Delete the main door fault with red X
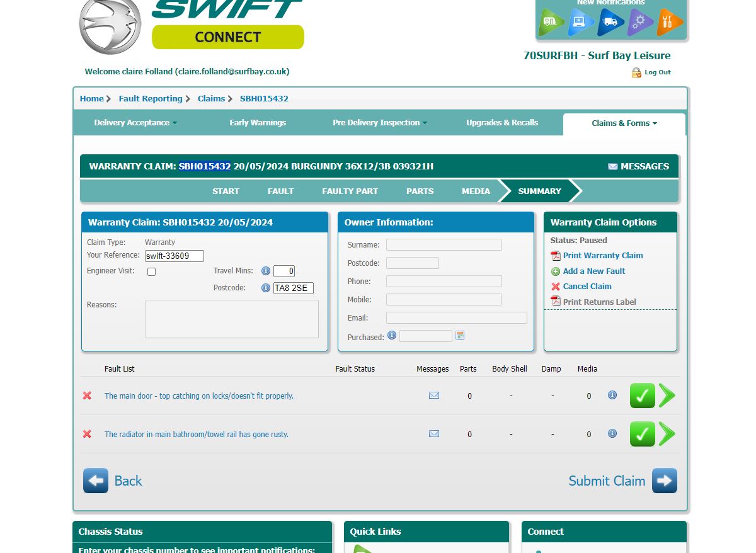Viewport: 756px width, 553px height. coord(87,396)
